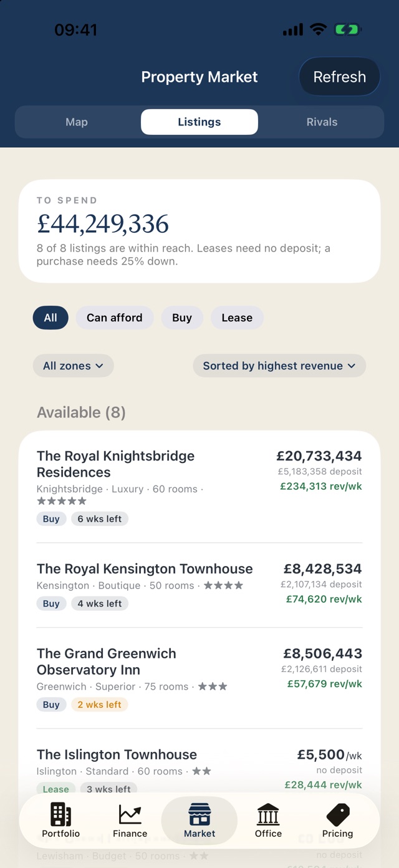This screenshot has width=399, height=868.
Task: Tap the four-star rating of Kensington Townhouse
Action: coord(224,585)
